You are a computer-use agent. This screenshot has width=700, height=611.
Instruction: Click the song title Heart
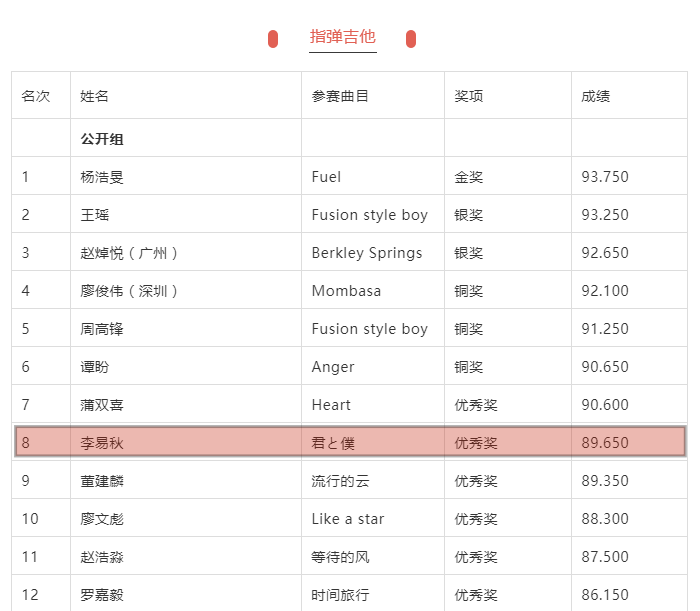click(x=331, y=405)
